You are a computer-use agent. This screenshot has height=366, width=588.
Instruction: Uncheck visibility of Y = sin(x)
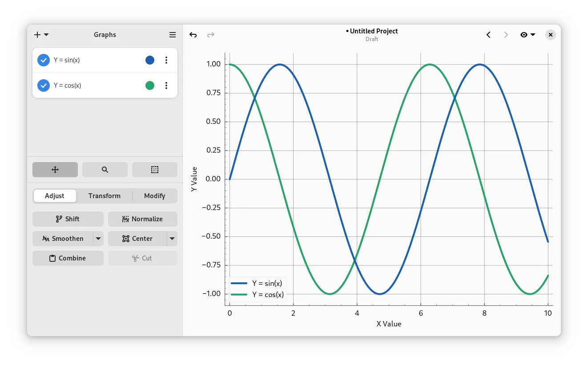click(x=43, y=60)
